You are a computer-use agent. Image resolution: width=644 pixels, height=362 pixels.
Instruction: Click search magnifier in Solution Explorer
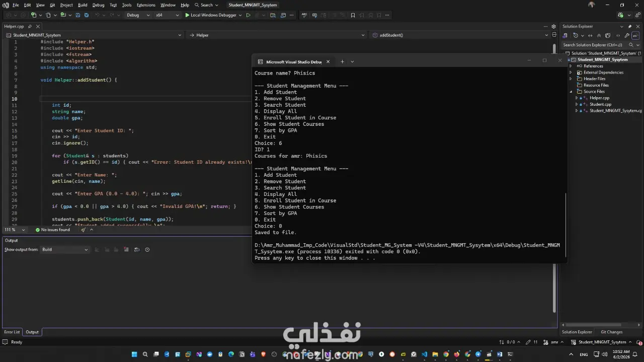click(631, 45)
